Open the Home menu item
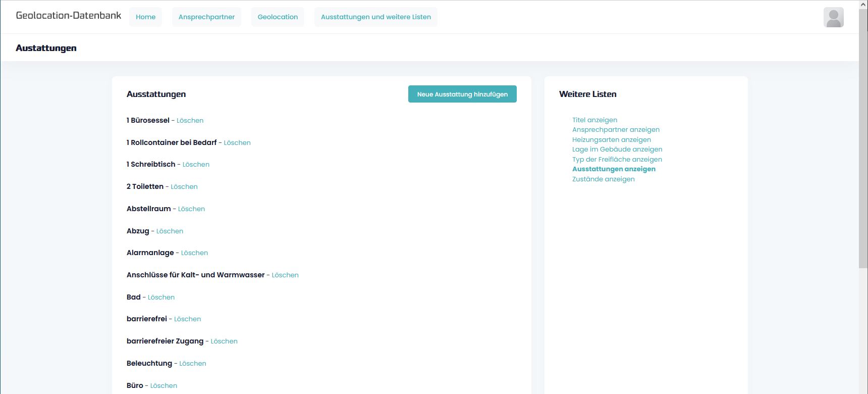 [145, 17]
